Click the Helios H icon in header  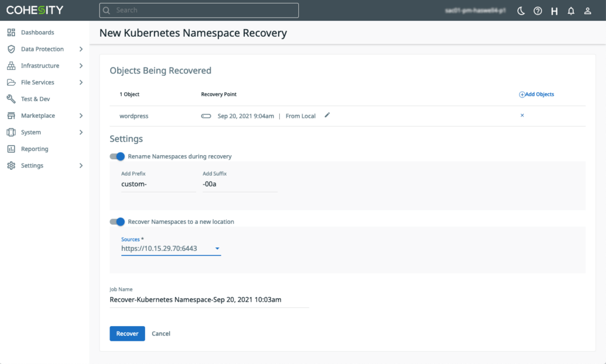click(x=555, y=11)
